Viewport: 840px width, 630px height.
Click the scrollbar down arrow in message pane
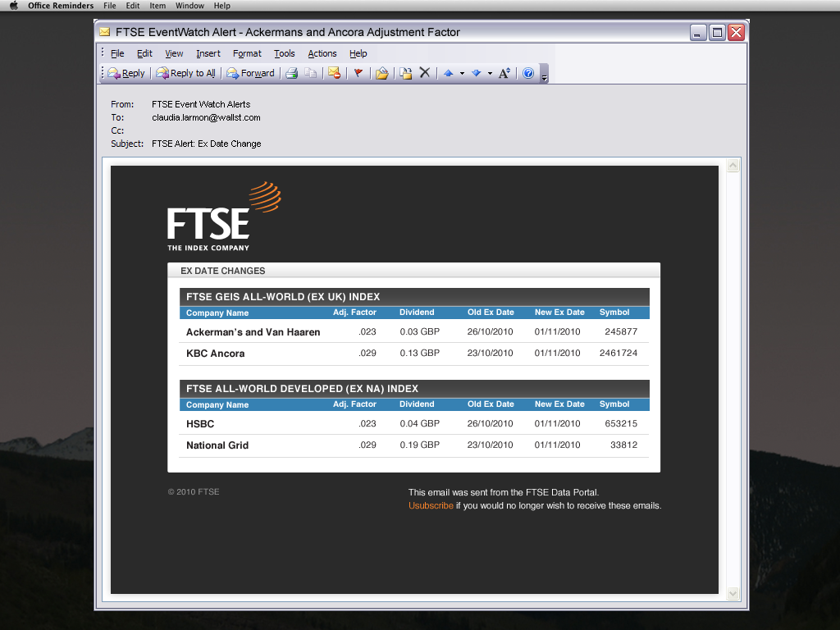tap(733, 594)
